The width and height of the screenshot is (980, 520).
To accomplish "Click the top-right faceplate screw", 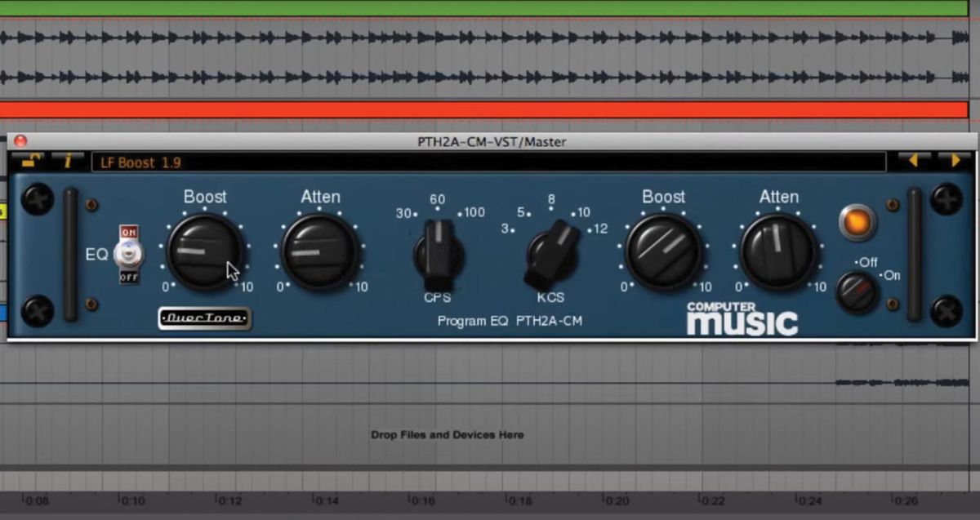I will pos(947,200).
